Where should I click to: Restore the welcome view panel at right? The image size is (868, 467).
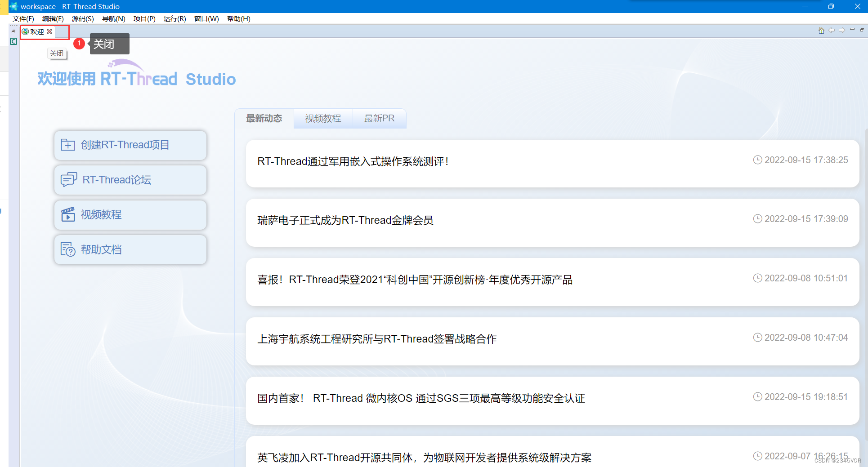(862, 30)
